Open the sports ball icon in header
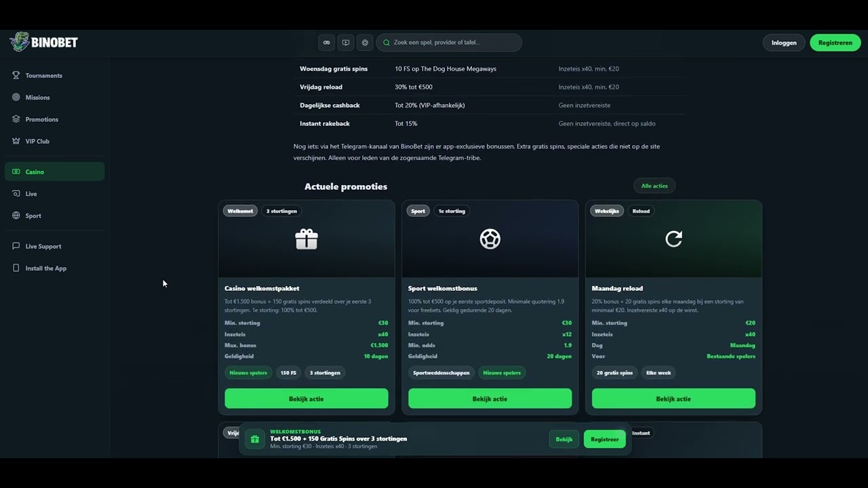The height and width of the screenshot is (488, 868). tap(365, 42)
